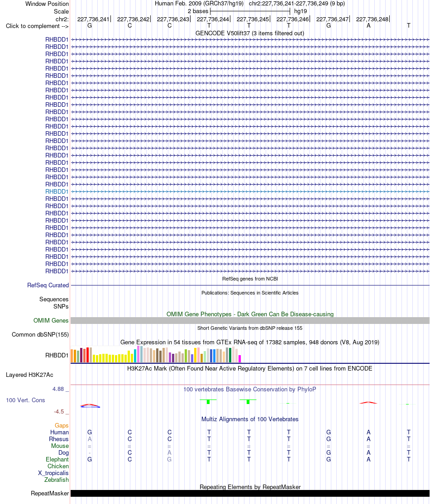
Task: Open the 'H3K27Ac Mark' ENCODE track title
Action: (x=250, y=368)
